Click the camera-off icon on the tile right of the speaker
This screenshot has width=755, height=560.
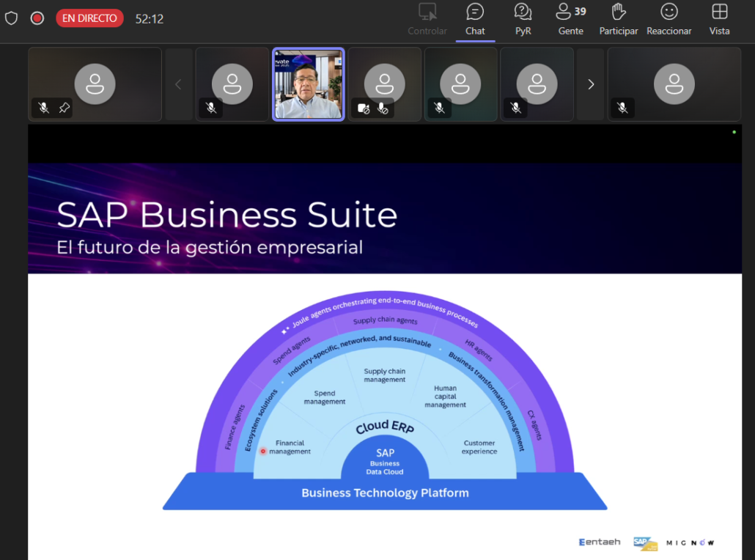[x=364, y=108]
